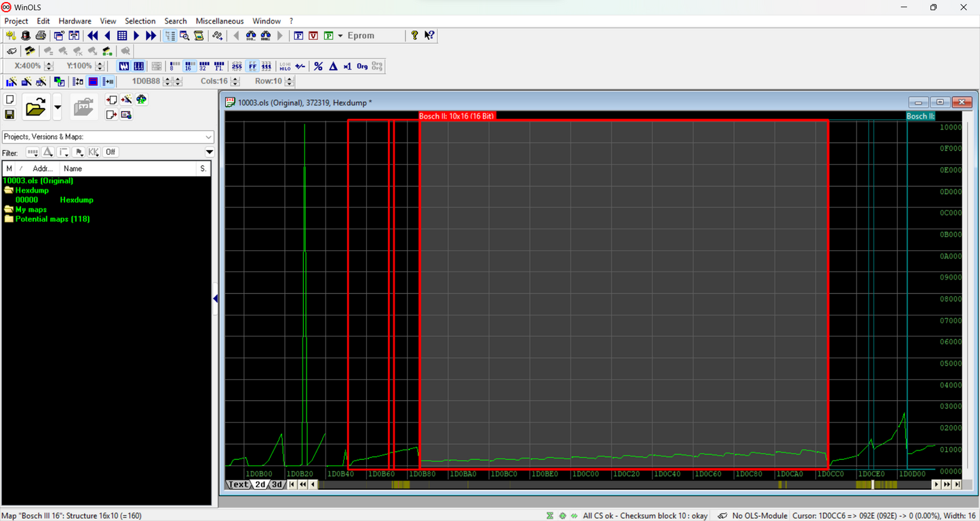Screen dimensions: 980x521
Task: Click the Name column header
Action: (73, 169)
